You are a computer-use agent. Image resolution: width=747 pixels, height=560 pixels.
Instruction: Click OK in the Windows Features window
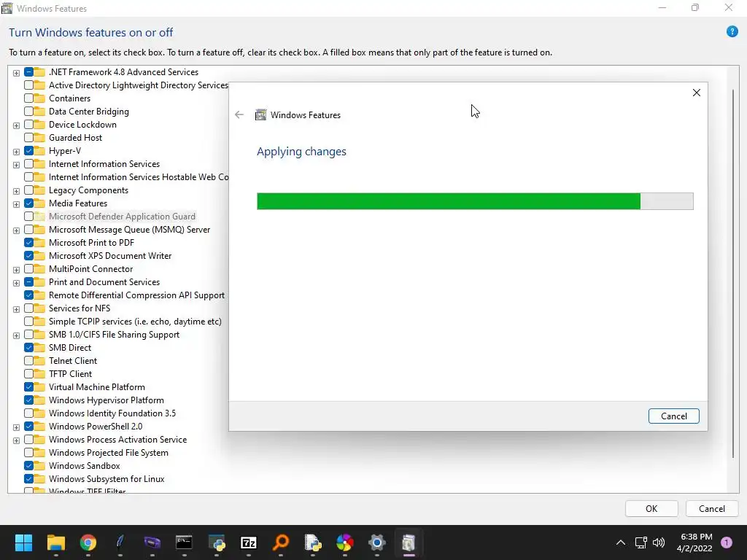(x=651, y=508)
